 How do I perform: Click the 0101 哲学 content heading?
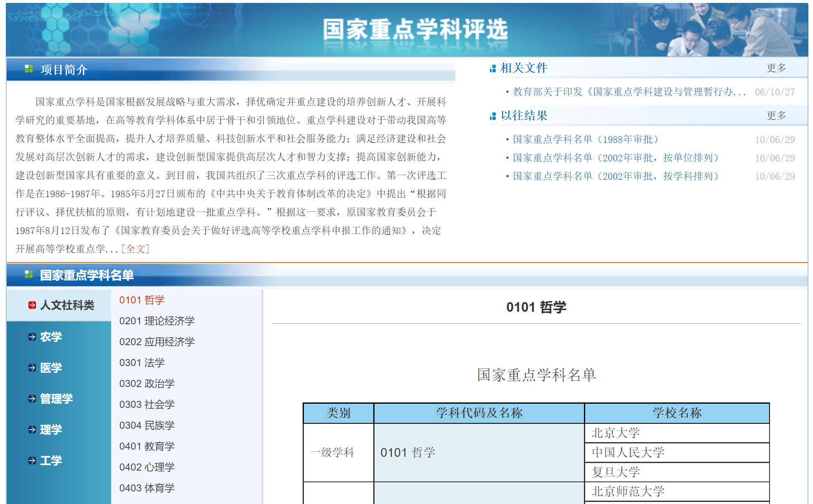pyautogui.click(x=536, y=307)
